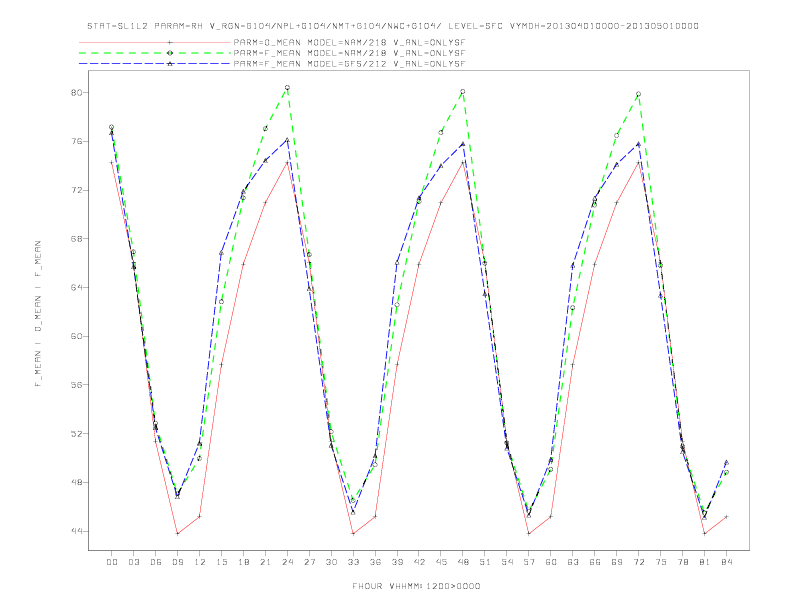Click x-axis tick label 78
The image size is (792, 612).
[682, 562]
